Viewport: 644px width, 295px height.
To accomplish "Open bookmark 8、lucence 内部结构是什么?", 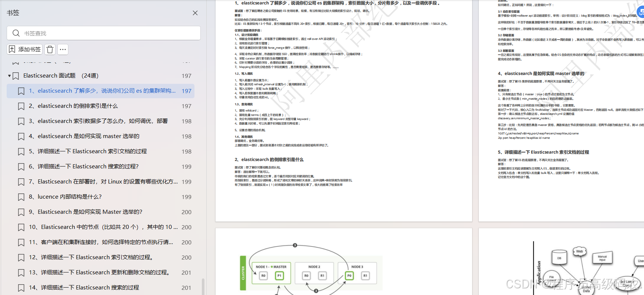I will point(101,197).
